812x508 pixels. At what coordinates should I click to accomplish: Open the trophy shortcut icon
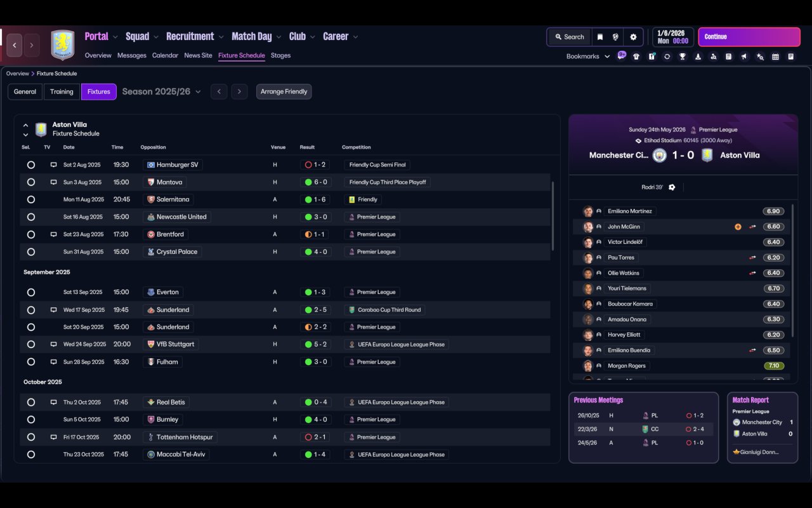click(683, 57)
